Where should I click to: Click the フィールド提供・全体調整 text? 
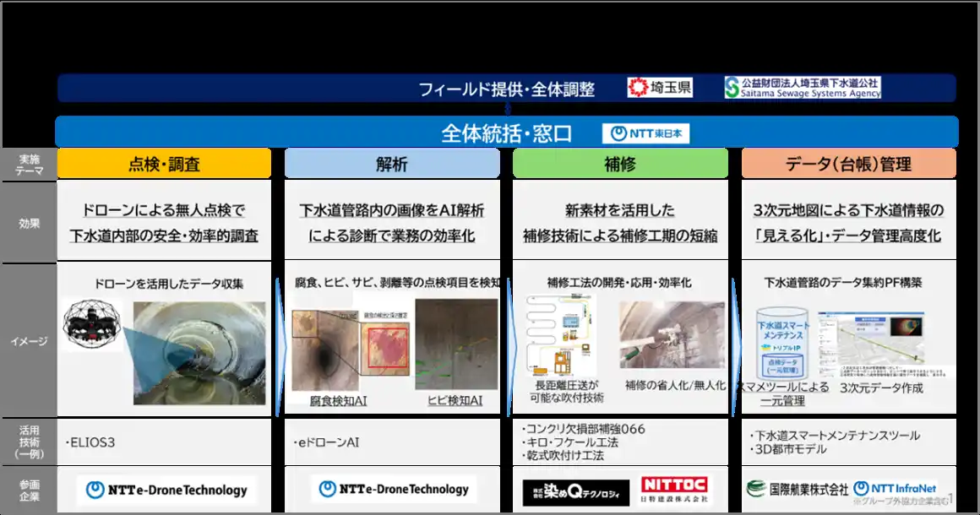[x=507, y=89]
